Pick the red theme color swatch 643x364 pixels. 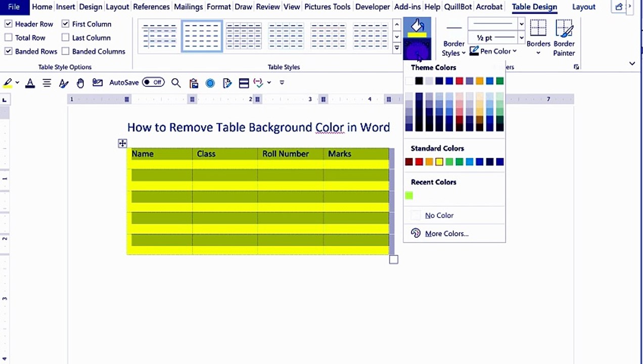[x=460, y=81]
